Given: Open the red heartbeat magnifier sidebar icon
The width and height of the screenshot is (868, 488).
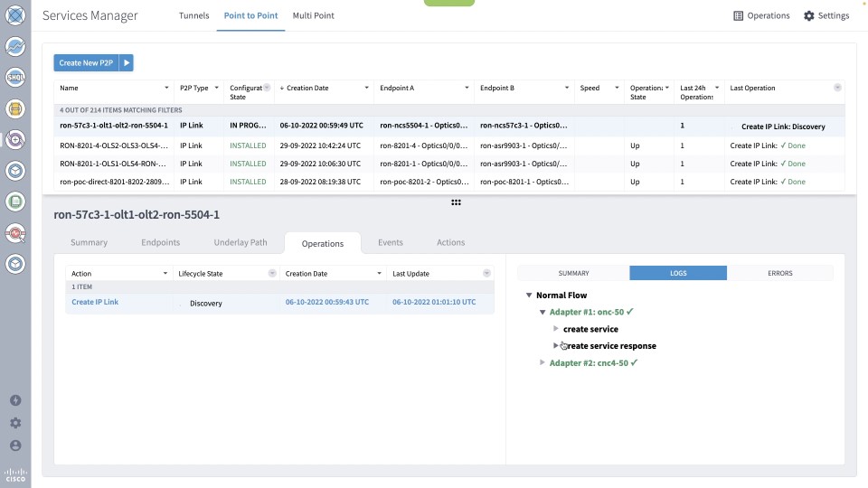Looking at the screenshot, I should (x=15, y=233).
